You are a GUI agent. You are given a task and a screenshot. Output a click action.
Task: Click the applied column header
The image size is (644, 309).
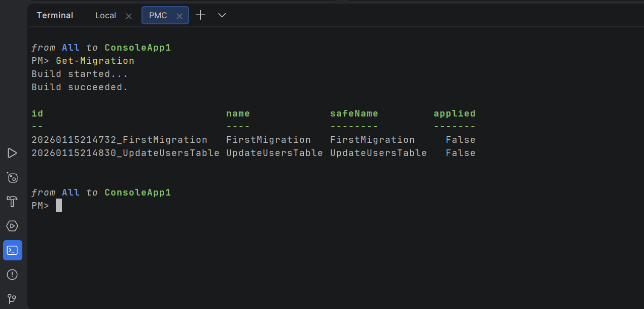coord(454,113)
